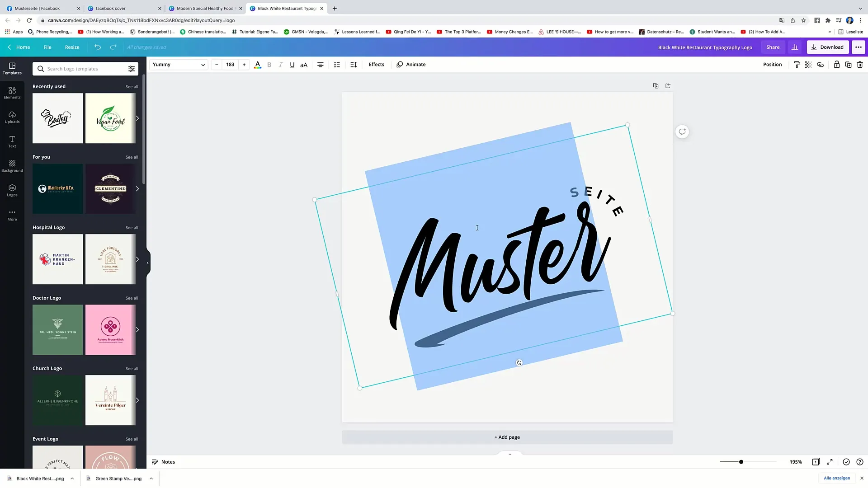Select the bold formatting icon

[x=269, y=64]
